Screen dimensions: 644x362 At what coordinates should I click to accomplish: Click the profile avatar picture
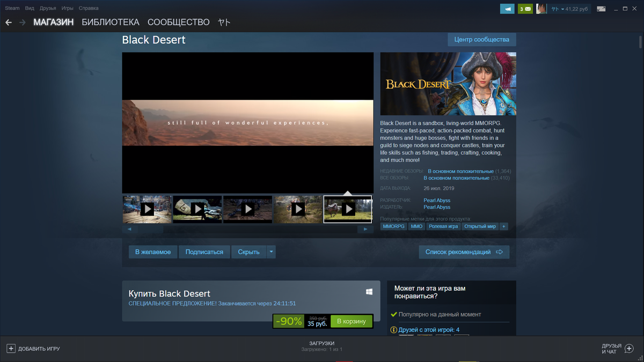click(x=541, y=9)
